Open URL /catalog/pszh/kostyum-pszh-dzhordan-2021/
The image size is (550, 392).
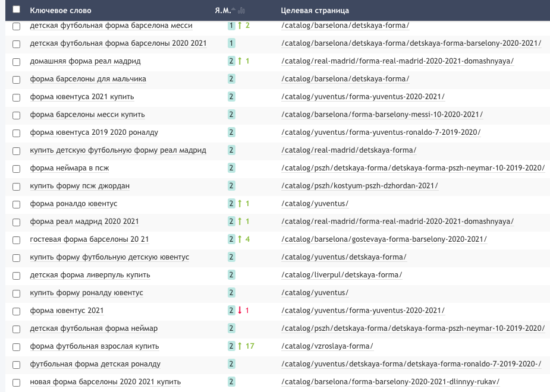[x=360, y=186]
